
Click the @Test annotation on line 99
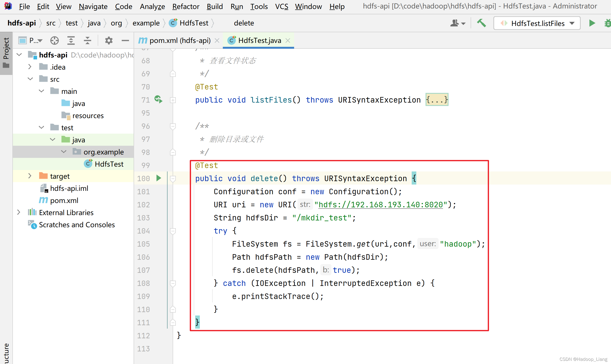(x=206, y=166)
